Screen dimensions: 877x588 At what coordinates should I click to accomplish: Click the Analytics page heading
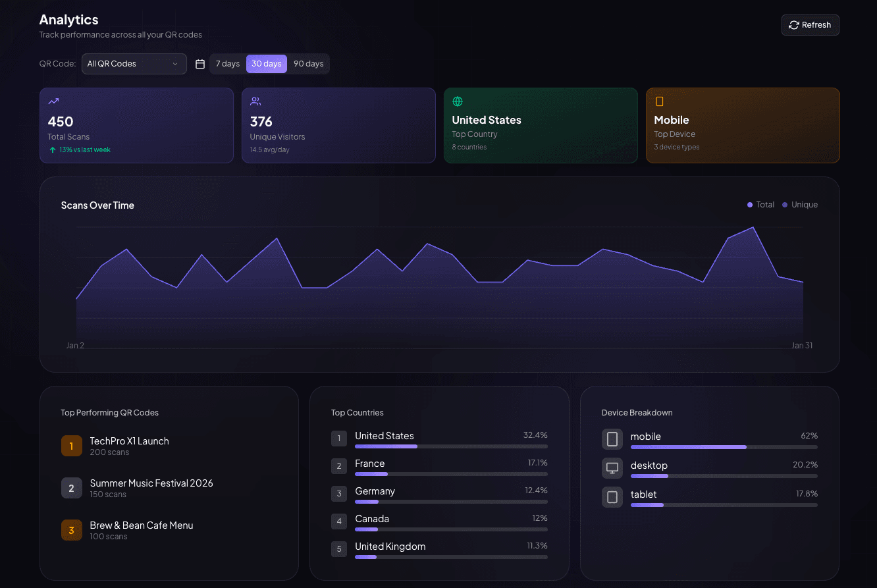(x=68, y=20)
